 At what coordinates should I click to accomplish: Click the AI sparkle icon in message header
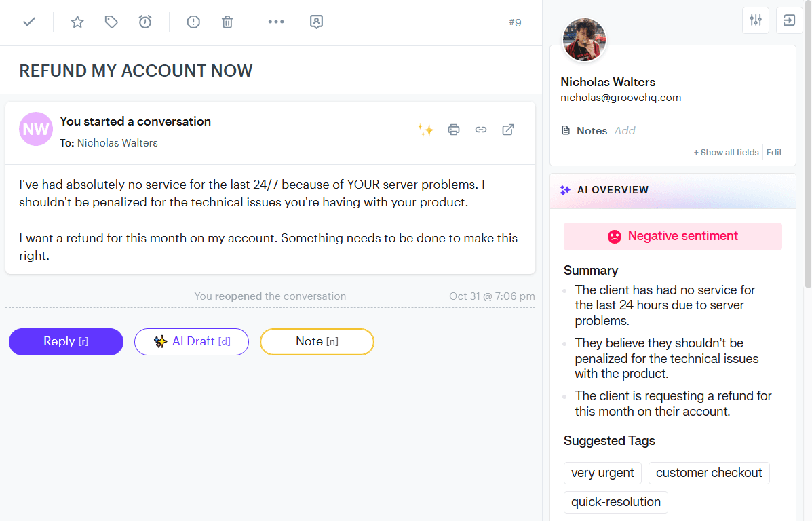pyautogui.click(x=426, y=130)
